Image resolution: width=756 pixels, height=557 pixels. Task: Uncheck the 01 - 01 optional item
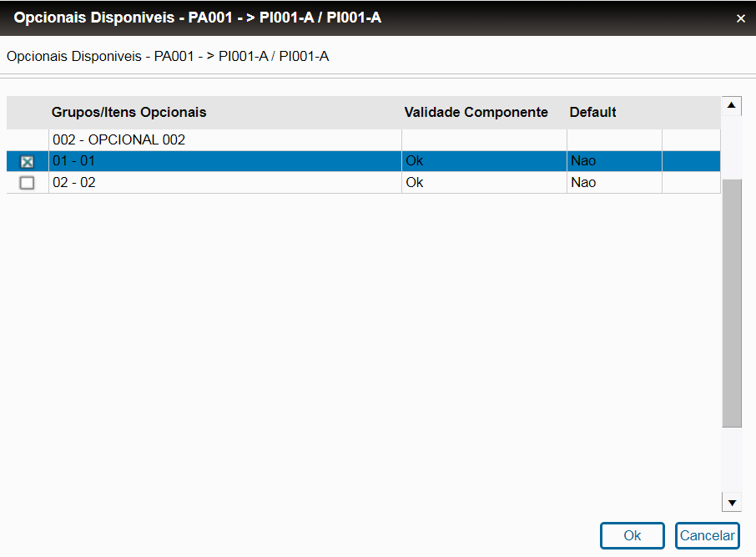tap(27, 161)
